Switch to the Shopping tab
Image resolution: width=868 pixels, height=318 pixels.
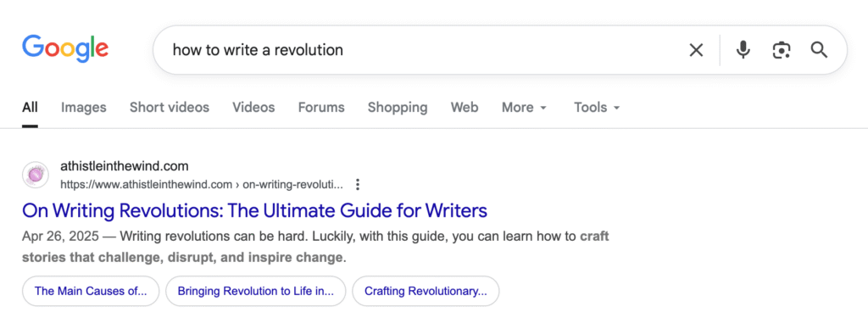tap(398, 108)
